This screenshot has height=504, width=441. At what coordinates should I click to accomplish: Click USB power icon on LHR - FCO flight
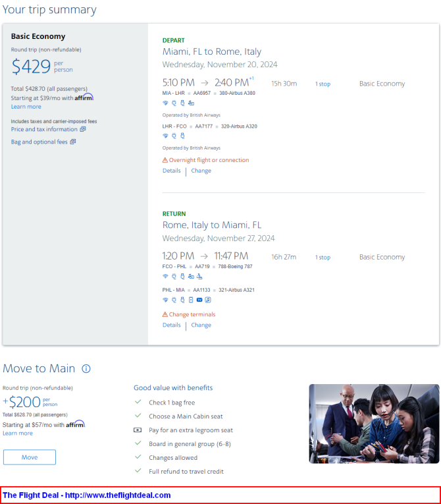click(x=182, y=136)
